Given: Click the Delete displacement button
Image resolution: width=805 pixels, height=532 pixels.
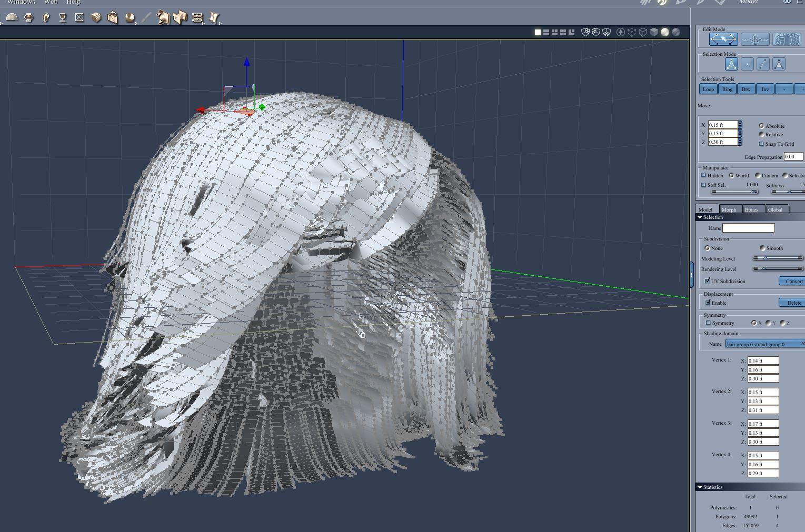Looking at the screenshot, I should (792, 303).
